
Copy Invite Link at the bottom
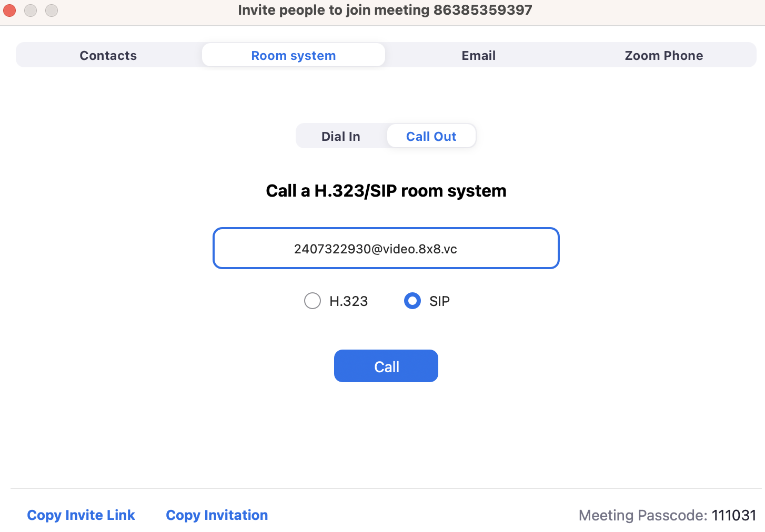[81, 515]
